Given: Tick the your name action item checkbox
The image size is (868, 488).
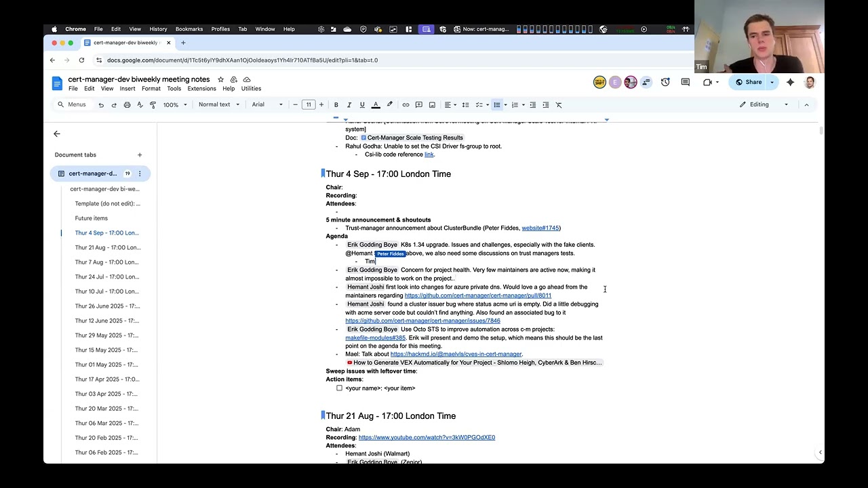Looking at the screenshot, I should click(x=339, y=388).
